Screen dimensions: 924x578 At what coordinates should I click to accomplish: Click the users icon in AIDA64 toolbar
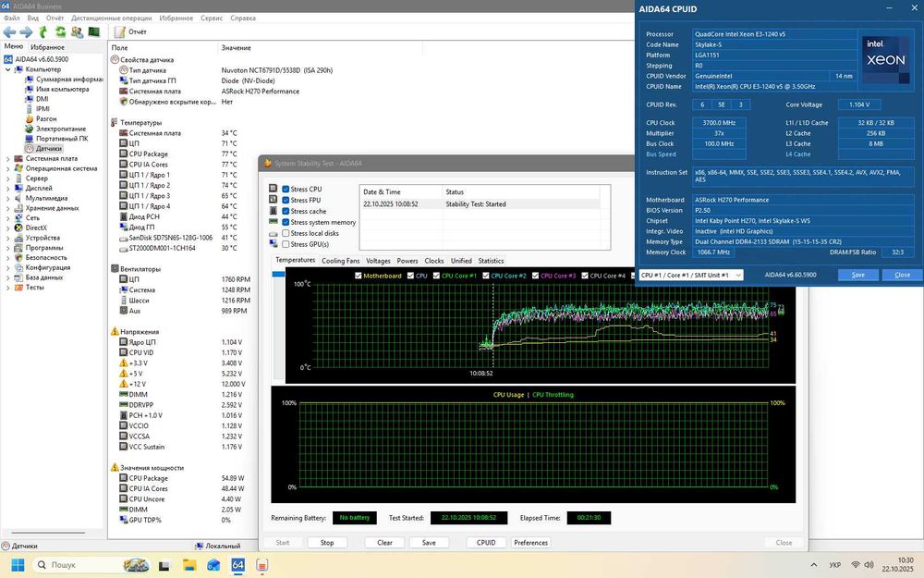coord(78,31)
